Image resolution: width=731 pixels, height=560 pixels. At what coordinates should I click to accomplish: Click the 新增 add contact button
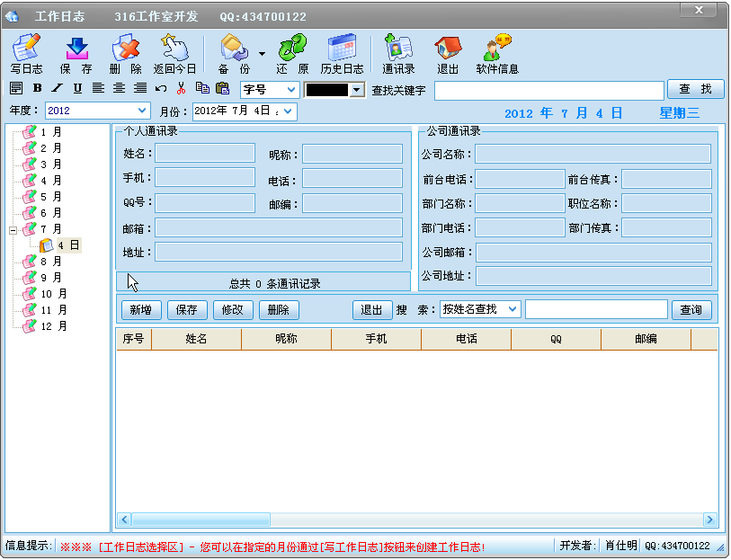[142, 309]
